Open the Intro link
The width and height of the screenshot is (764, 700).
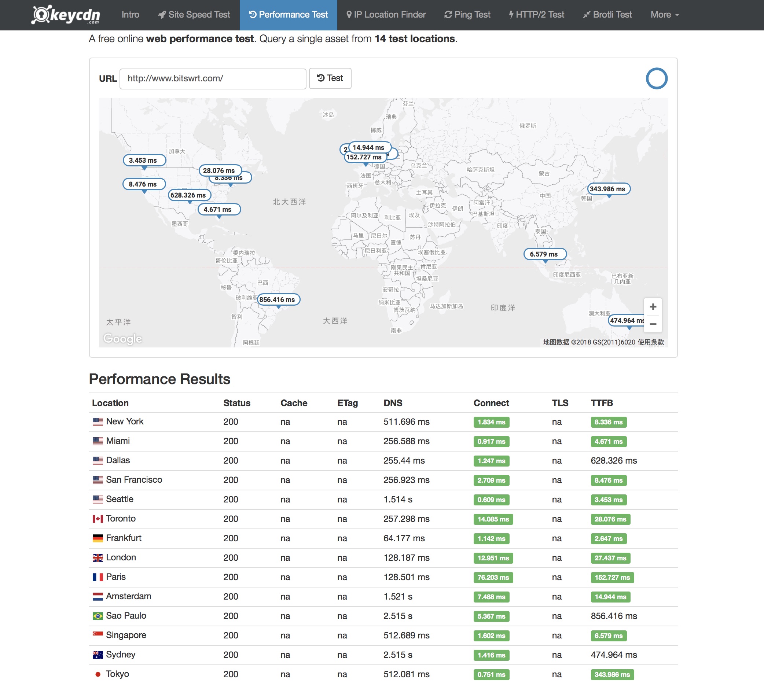click(x=131, y=15)
